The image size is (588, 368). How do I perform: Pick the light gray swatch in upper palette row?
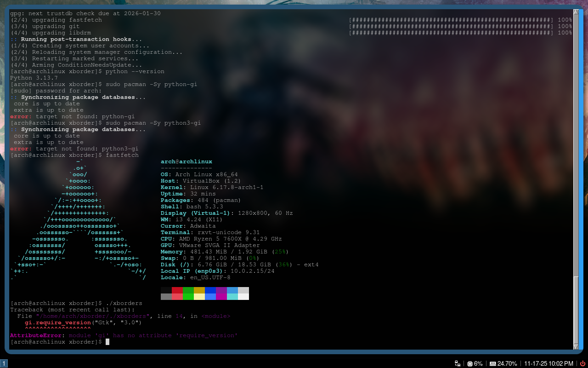243,290
